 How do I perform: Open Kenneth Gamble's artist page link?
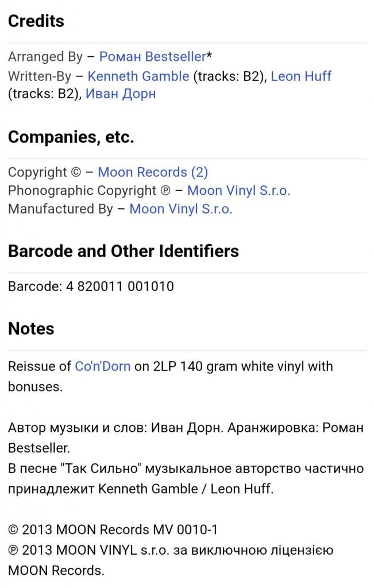click(138, 76)
